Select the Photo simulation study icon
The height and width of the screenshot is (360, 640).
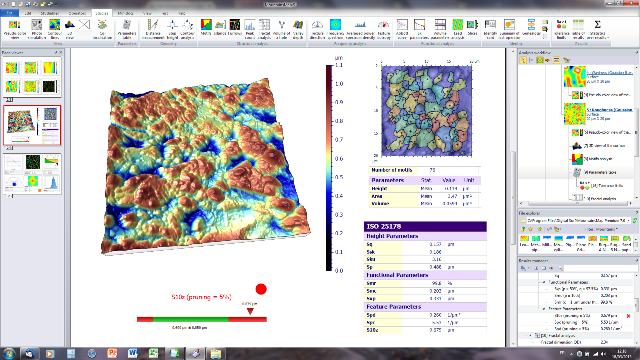[37, 29]
